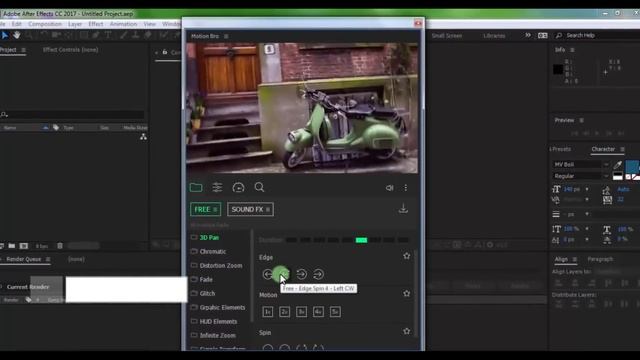This screenshot has width=640, height=360.
Task: Switch to the Character tab
Action: pyautogui.click(x=603, y=149)
